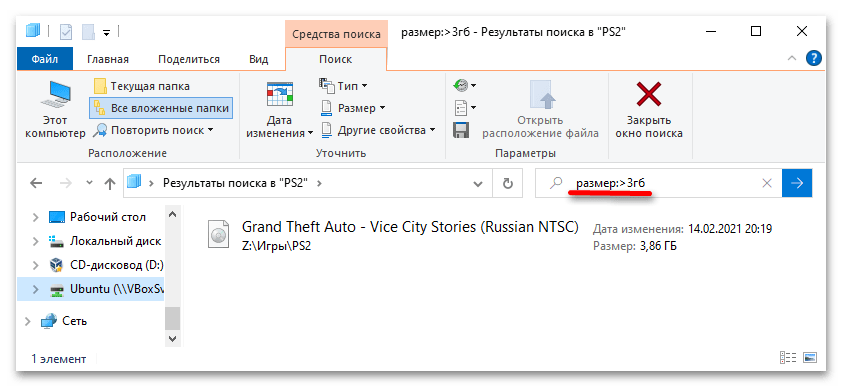Image resolution: width=842 pixels, height=387 pixels.
Task: Click the Forward navigation arrow
Action: (65, 183)
